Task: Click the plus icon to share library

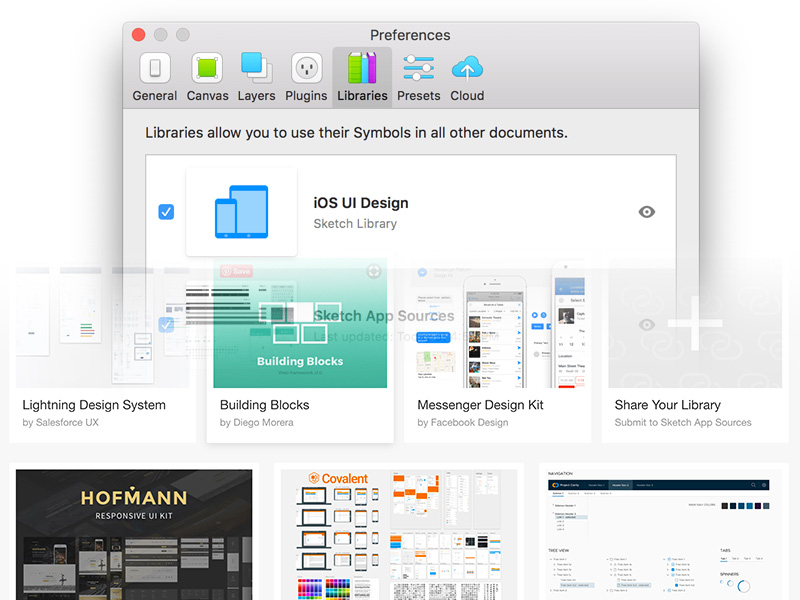Action: tap(695, 323)
